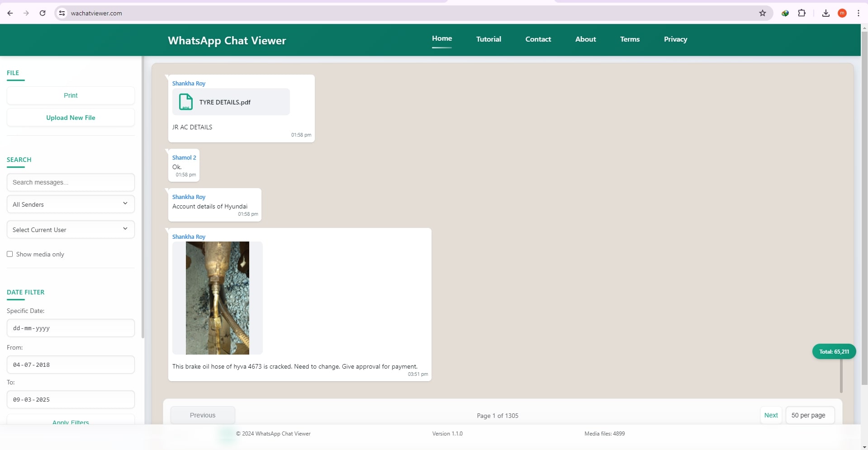Enable the Show media only checkbox
This screenshot has width=868, height=450.
pos(10,254)
